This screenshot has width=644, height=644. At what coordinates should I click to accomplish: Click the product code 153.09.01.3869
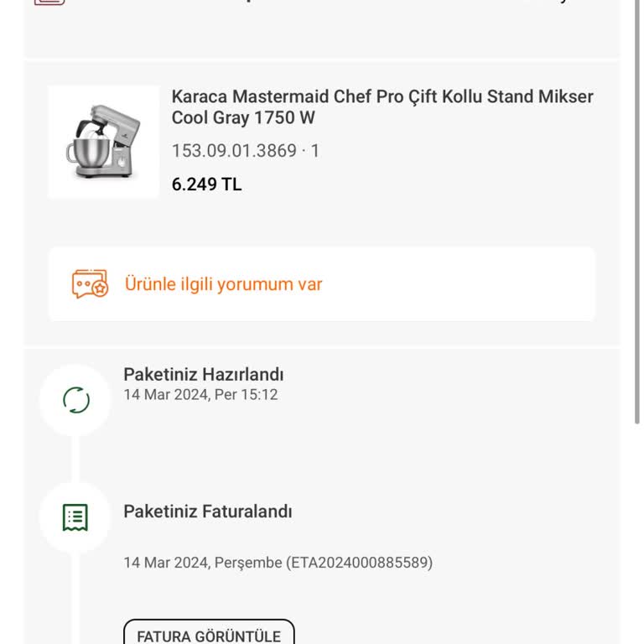pos(234,151)
